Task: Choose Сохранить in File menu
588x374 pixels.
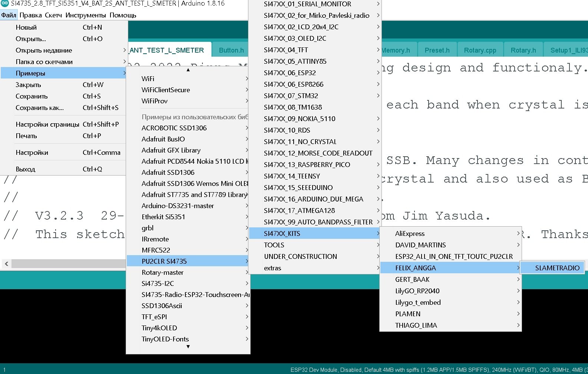Action: click(63, 96)
